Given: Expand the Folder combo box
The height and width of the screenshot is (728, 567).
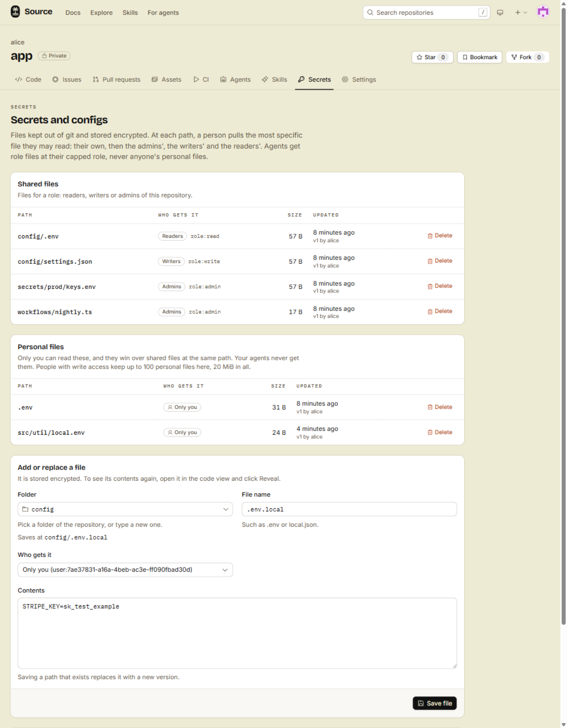Looking at the screenshot, I should [125, 510].
